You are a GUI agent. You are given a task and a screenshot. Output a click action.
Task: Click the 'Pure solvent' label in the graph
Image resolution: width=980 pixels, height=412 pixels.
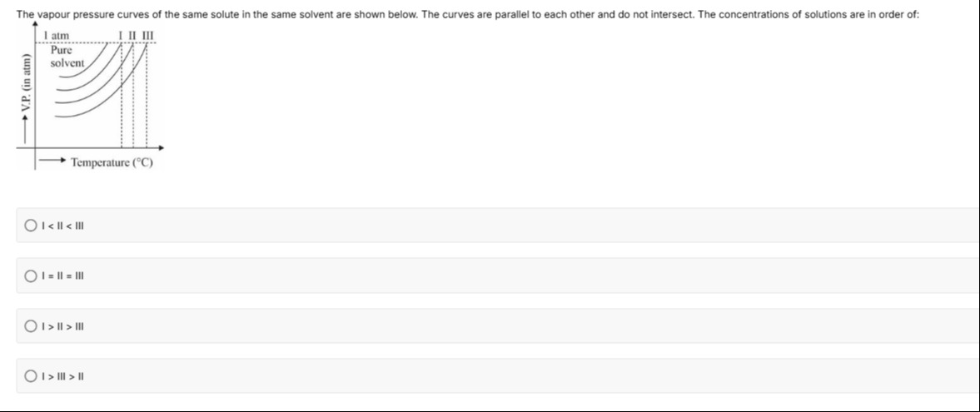67,57
